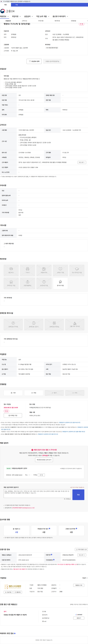Click the 고용24 logo
Image resolution: width=88 pixels, height=644 pixels.
pos(7,11)
